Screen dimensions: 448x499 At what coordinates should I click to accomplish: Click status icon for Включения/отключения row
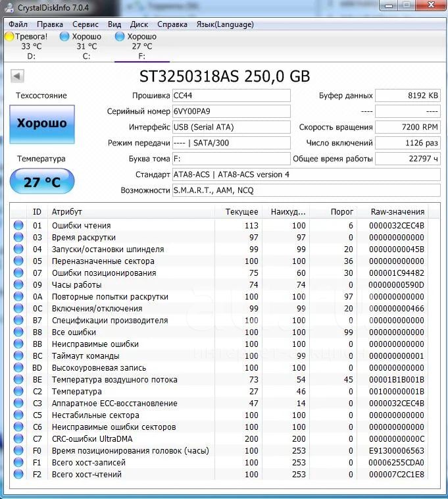18,308
